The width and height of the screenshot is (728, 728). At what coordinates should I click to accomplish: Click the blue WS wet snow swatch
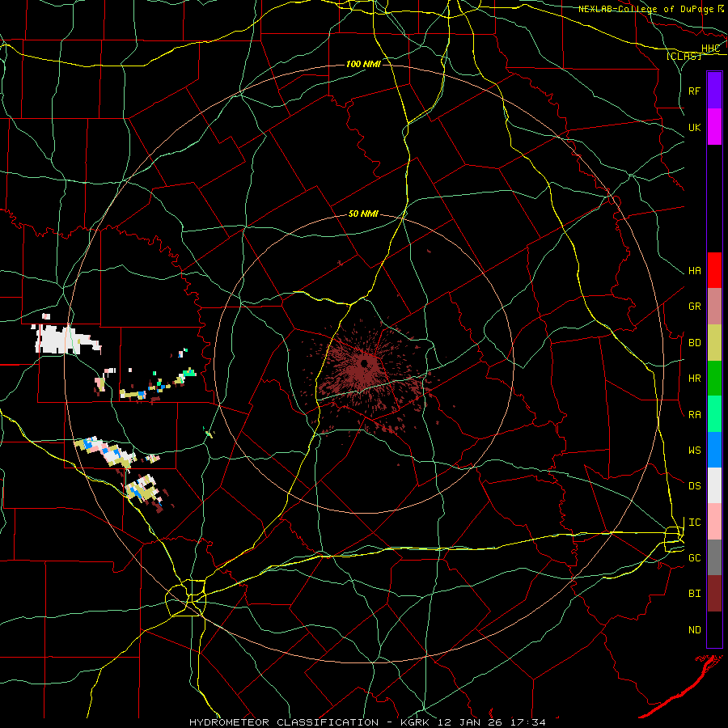pos(714,450)
